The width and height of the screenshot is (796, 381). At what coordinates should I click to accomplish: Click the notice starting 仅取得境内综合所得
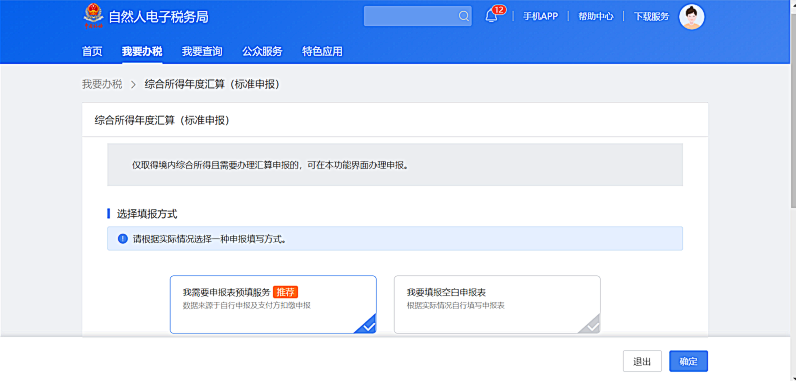pyautogui.click(x=270, y=165)
